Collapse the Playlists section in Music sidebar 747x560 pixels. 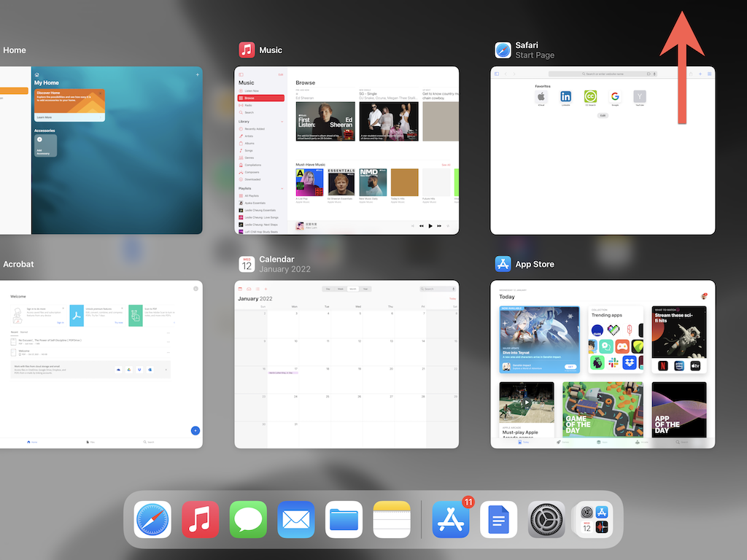(282, 189)
